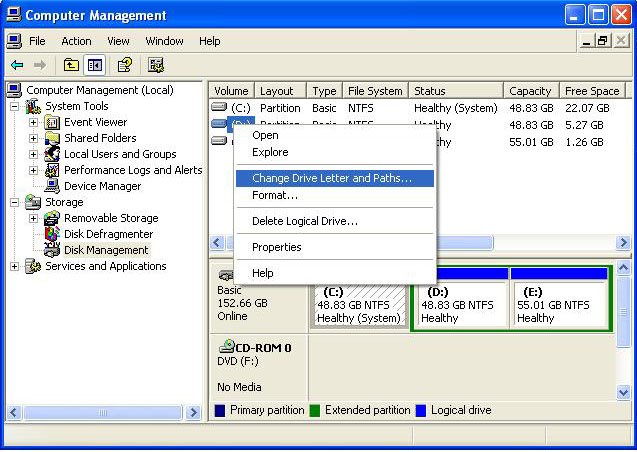Viewport: 637px width, 452px height.
Task: Restore the inner MMC console window
Action: 602,41
